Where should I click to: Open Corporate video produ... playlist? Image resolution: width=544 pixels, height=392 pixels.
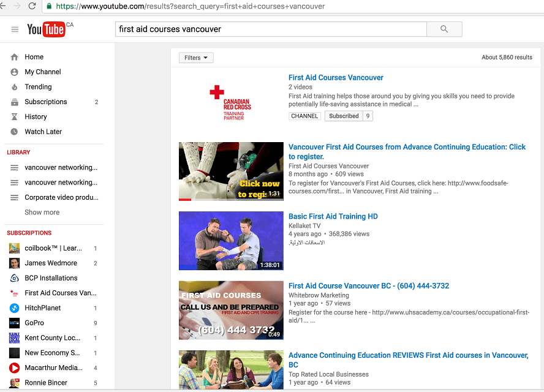click(x=61, y=197)
